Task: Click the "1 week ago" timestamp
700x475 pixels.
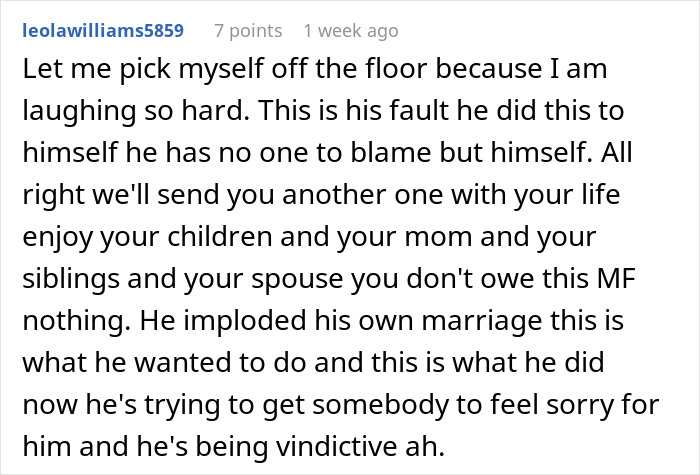Action: click(350, 30)
